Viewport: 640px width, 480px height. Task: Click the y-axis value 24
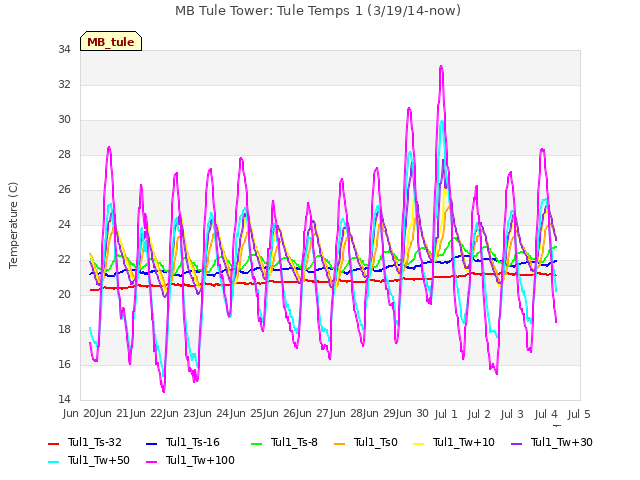64,224
